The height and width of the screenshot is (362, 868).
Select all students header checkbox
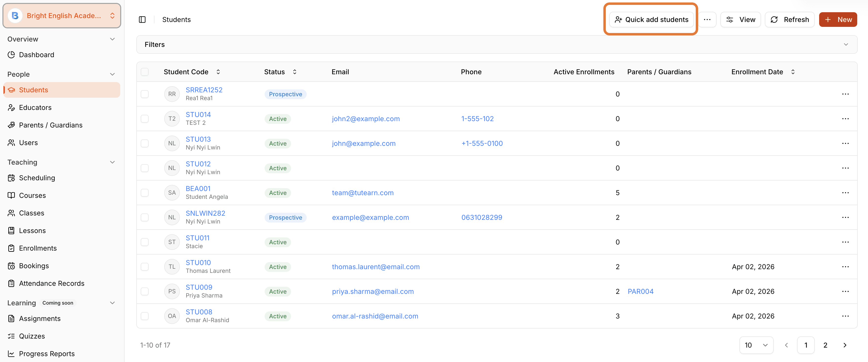click(x=145, y=72)
